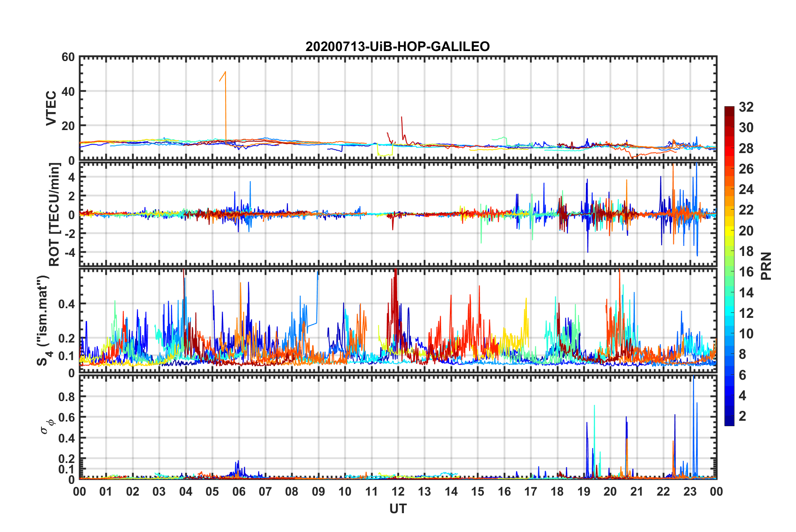Viewport: 796px width, 532px height.
Task: Click colorbar tick label 2
Action: click(742, 416)
